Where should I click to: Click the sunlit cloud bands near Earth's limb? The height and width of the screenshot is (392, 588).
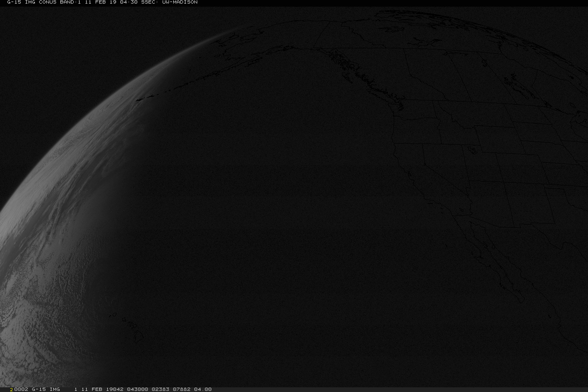click(x=59, y=176)
